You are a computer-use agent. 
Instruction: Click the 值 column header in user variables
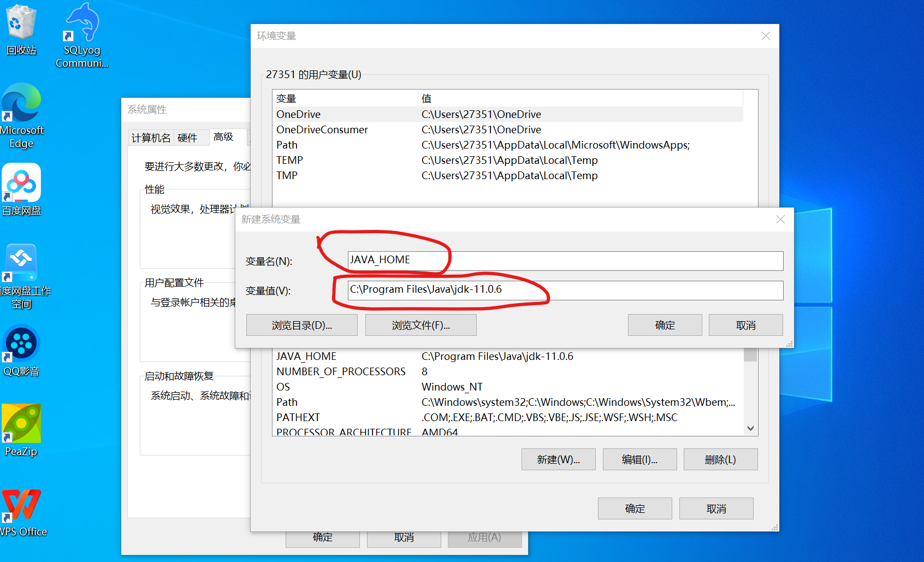point(581,98)
